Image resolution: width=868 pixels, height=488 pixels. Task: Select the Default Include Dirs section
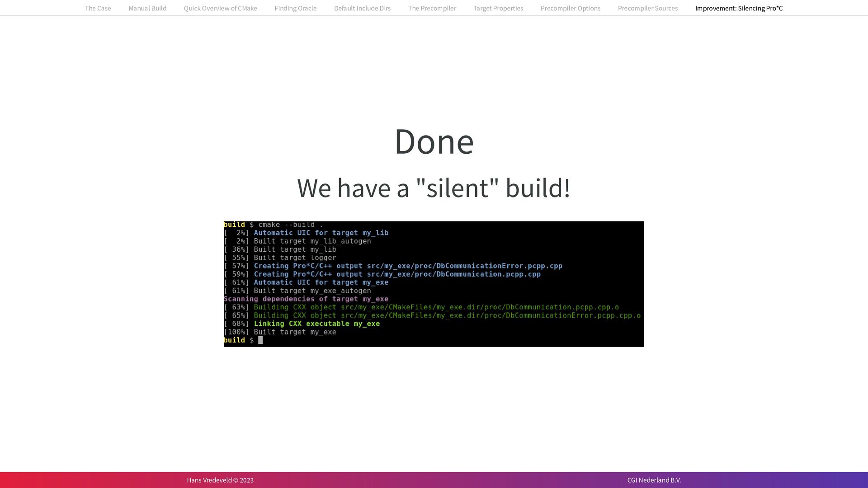[362, 8]
